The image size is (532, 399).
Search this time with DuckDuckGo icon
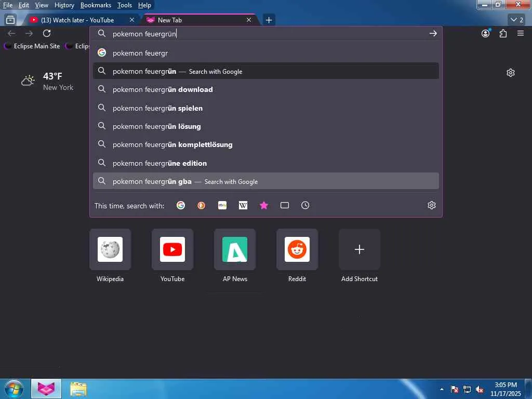point(201,205)
